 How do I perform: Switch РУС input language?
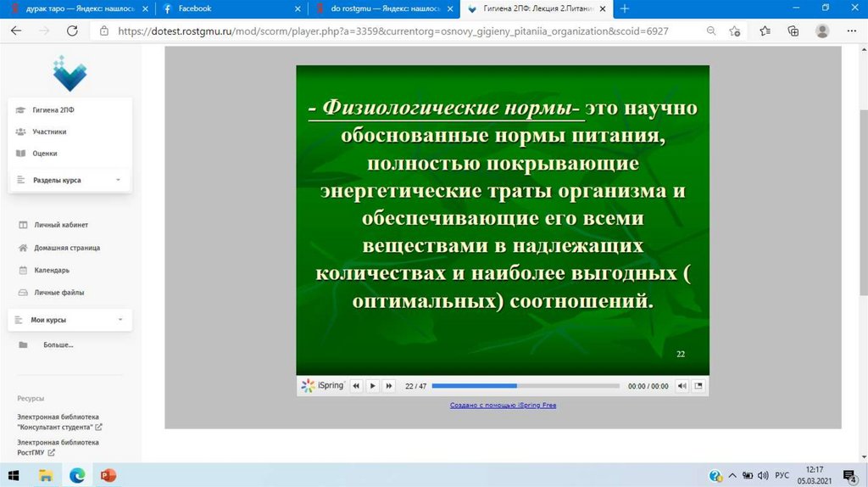coord(782,475)
